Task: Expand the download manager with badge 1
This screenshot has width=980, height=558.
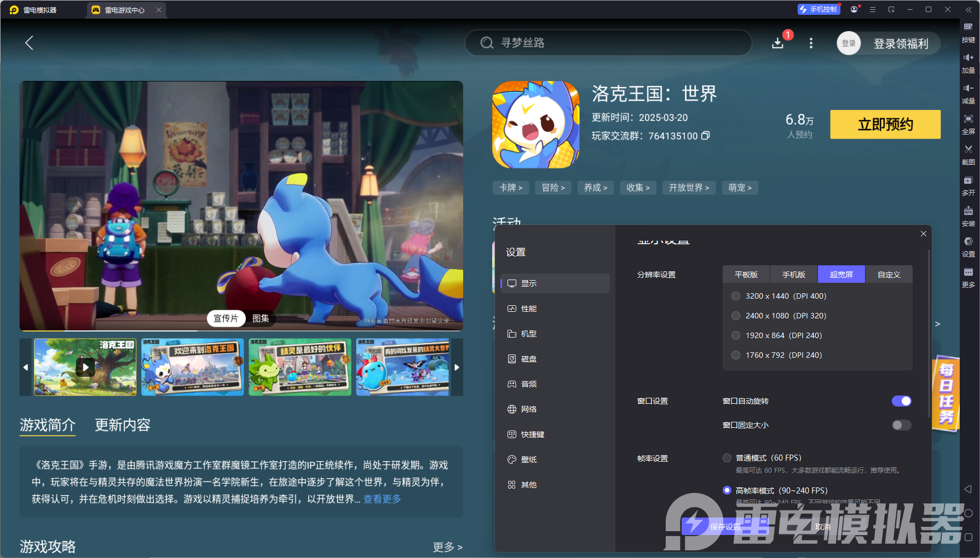Action: coord(778,43)
